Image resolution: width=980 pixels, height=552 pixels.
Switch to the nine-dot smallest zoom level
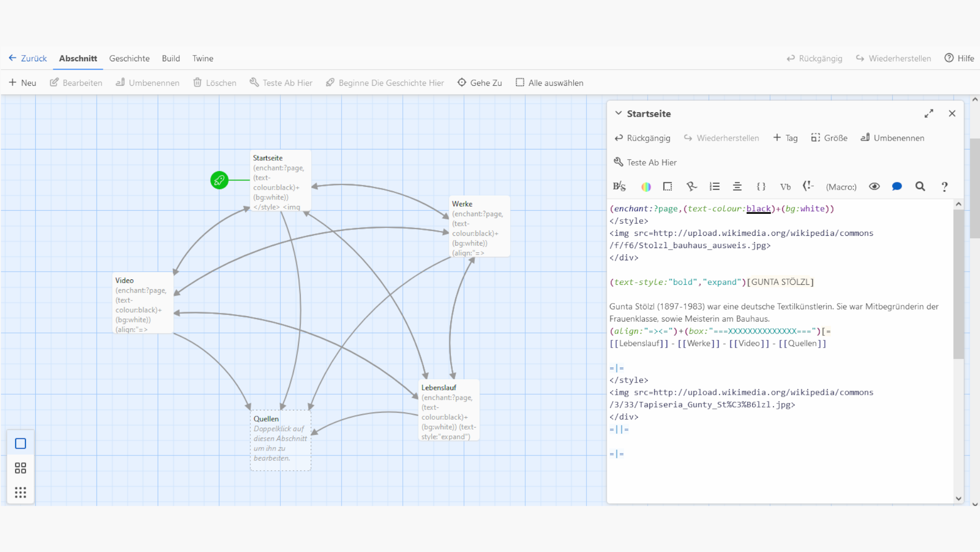pyautogui.click(x=20, y=492)
